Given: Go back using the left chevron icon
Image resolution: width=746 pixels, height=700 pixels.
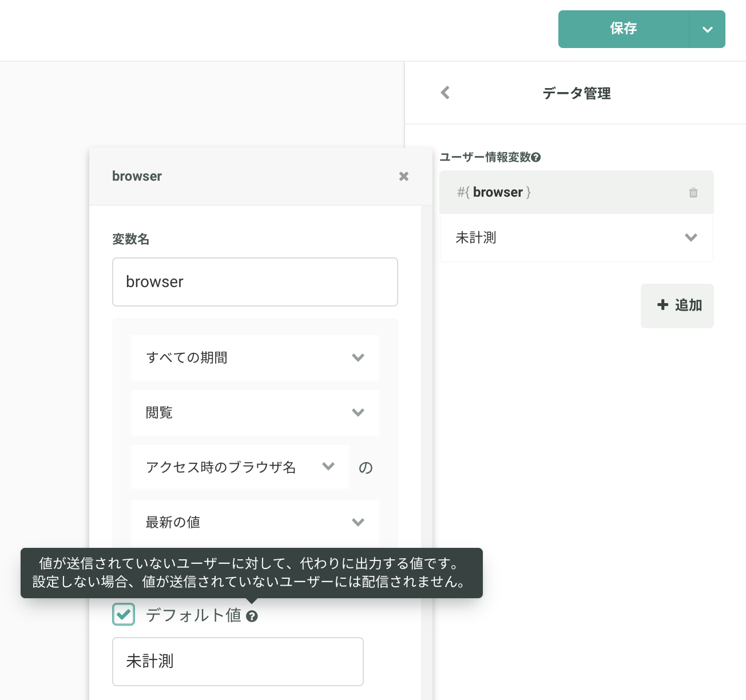Looking at the screenshot, I should coord(445,93).
